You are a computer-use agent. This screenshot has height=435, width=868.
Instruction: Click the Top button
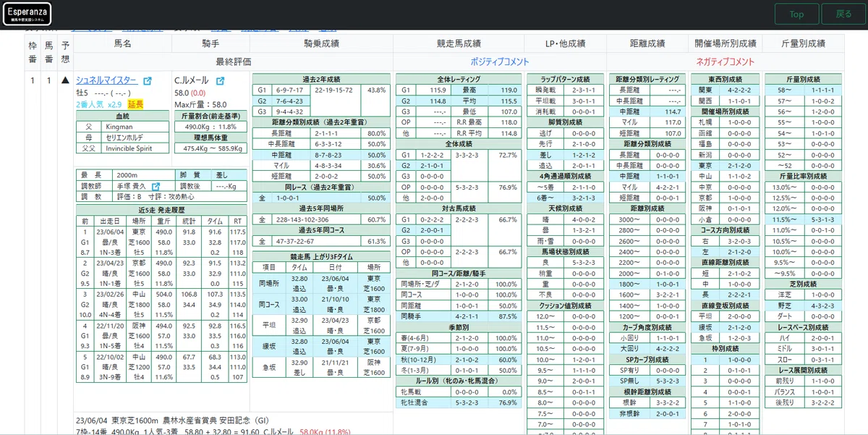[796, 14]
